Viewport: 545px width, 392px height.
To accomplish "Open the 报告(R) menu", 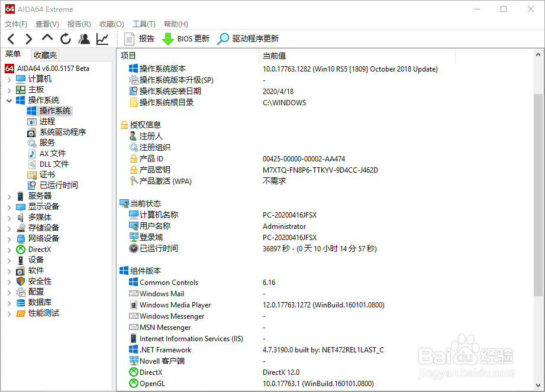I will (x=79, y=24).
